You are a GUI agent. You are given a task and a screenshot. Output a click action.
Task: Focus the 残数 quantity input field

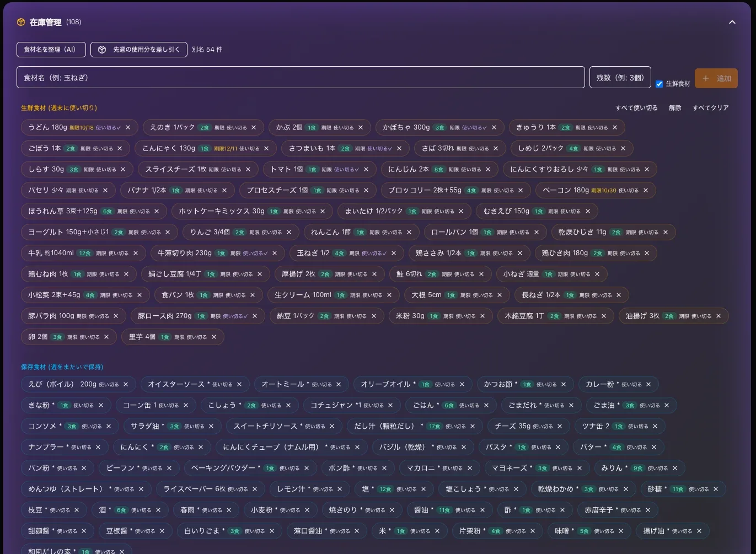coord(620,77)
